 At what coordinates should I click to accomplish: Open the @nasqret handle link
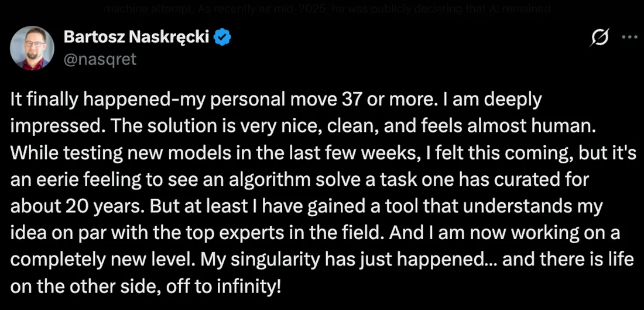(100, 59)
